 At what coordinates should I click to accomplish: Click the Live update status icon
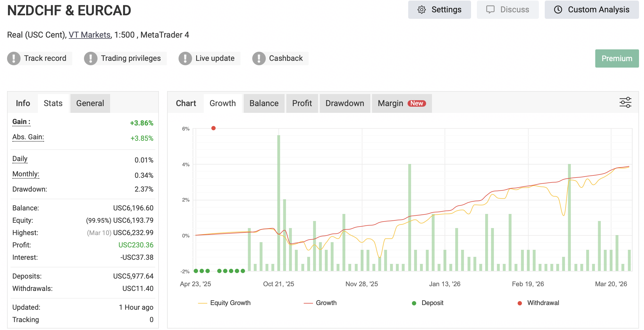tap(185, 58)
